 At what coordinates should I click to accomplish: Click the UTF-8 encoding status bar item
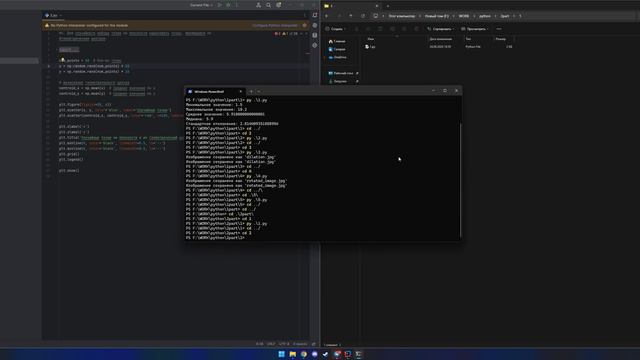284,344
